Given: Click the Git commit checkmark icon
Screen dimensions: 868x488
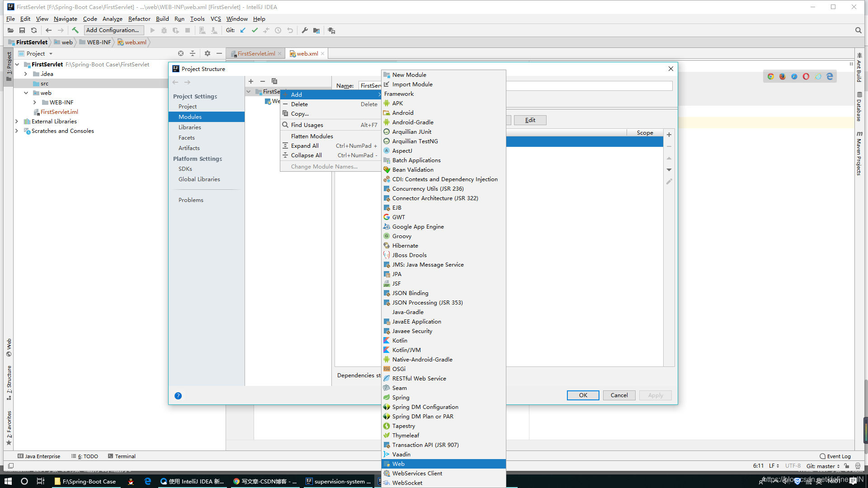Looking at the screenshot, I should click(x=255, y=30).
